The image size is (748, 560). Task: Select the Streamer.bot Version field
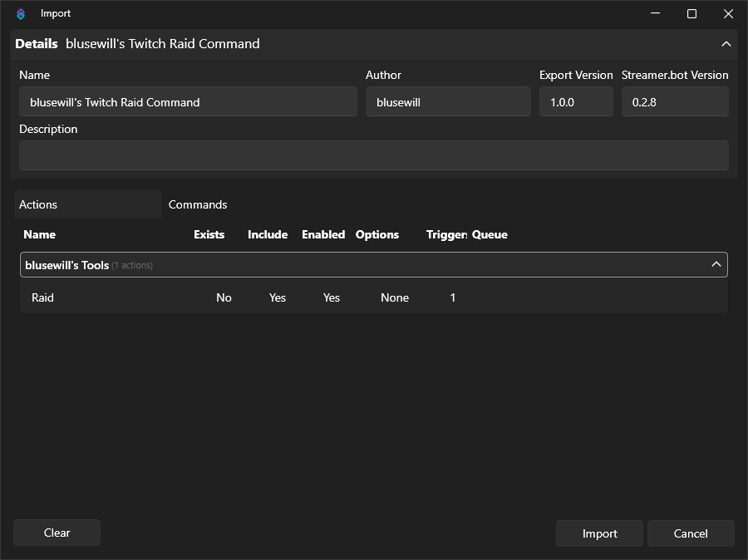pyautogui.click(x=674, y=102)
